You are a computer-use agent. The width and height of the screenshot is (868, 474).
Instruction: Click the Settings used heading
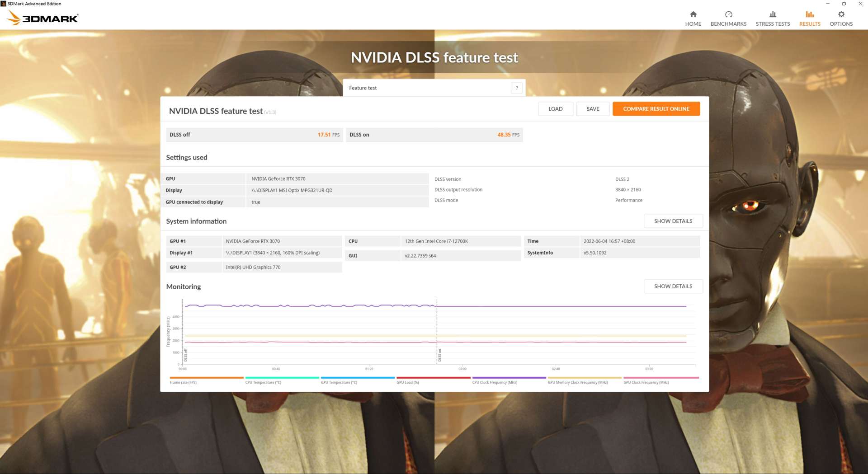[187, 157]
